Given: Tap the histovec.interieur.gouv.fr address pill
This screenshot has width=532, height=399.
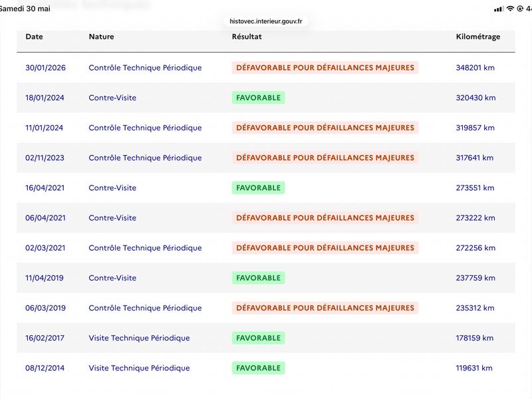Looking at the screenshot, I should click(x=265, y=21).
